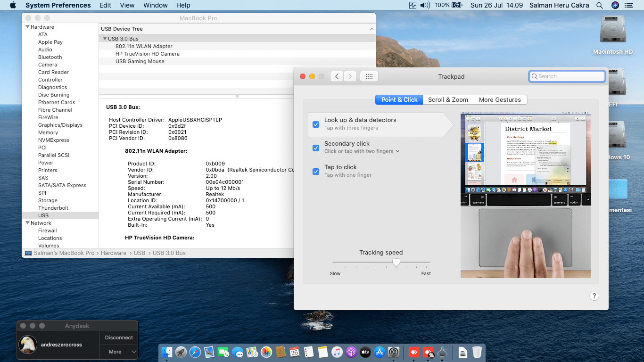This screenshot has width=644, height=362.
Task: Open Photos from the dock
Action: pos(266,352)
